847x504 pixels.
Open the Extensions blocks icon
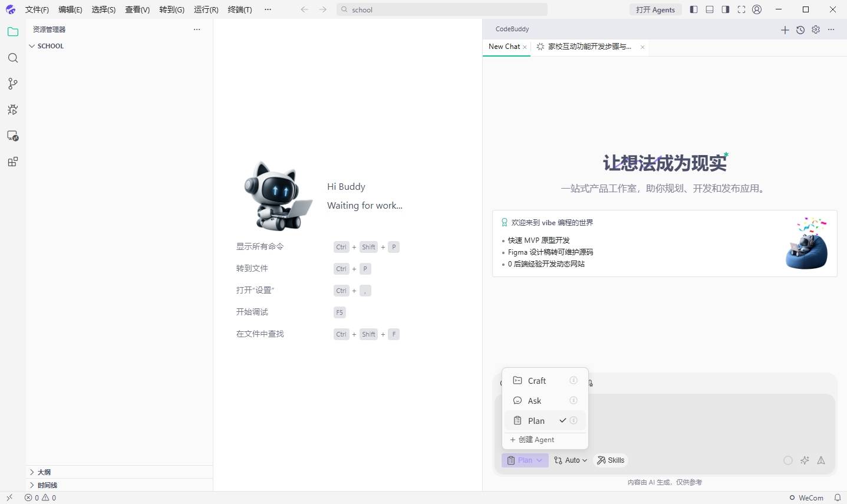tap(13, 162)
